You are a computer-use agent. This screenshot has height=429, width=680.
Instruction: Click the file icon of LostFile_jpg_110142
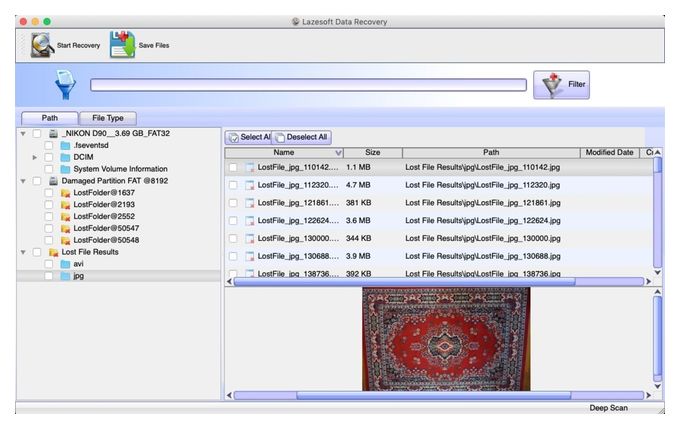click(x=249, y=167)
